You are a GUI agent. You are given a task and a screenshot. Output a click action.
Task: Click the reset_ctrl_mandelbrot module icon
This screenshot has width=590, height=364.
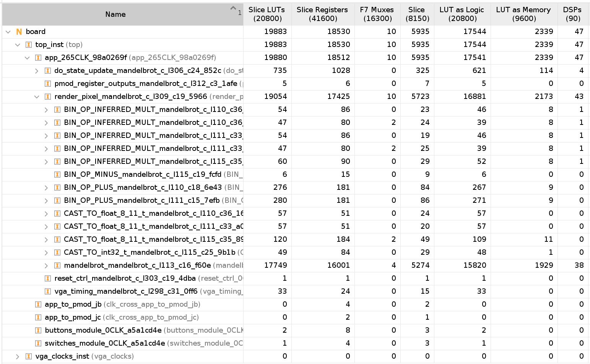[x=48, y=278]
